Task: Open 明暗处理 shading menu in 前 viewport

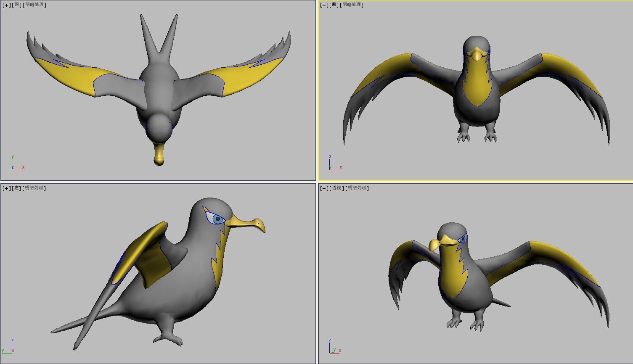Action: click(x=352, y=5)
